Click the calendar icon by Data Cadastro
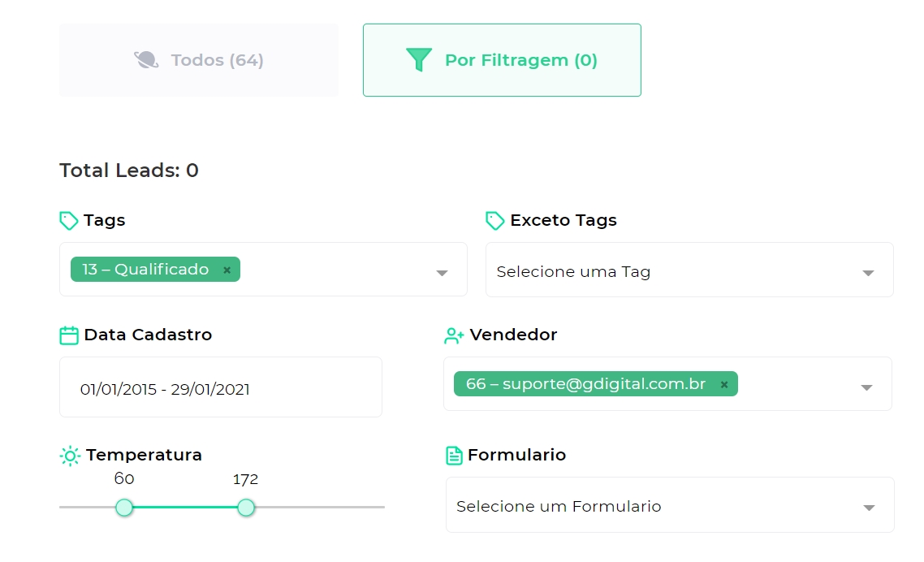 69,335
